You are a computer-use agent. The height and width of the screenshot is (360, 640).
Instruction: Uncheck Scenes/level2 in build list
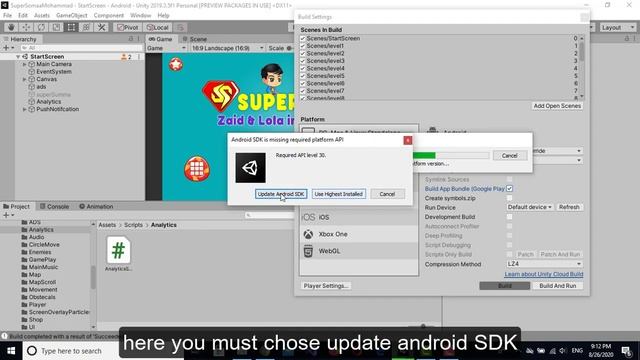(302, 53)
